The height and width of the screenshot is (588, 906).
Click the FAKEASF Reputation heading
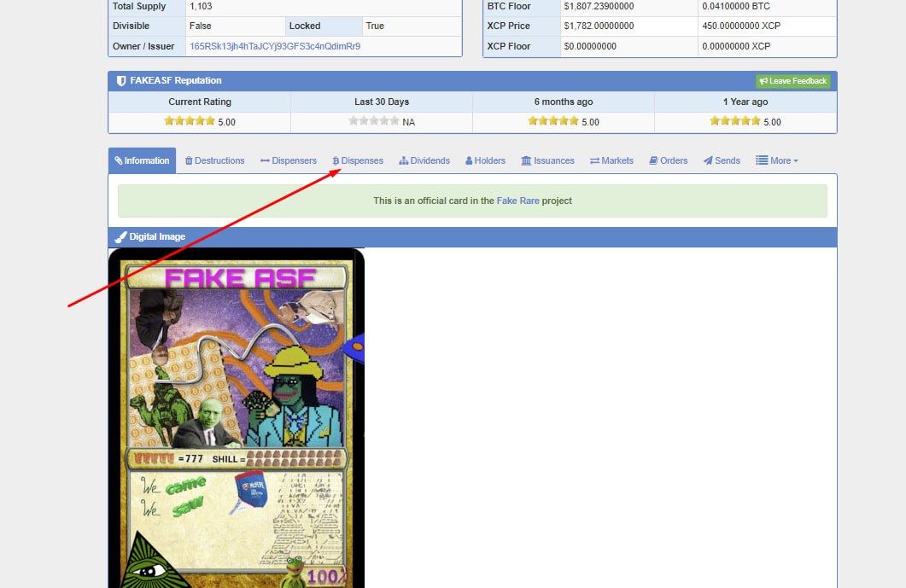176,80
